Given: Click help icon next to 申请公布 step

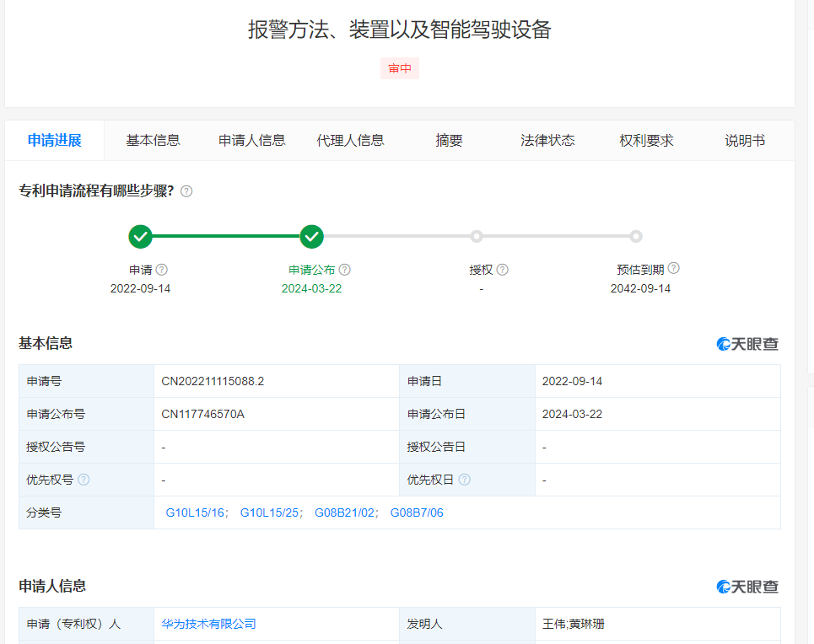Looking at the screenshot, I should click(x=344, y=270).
